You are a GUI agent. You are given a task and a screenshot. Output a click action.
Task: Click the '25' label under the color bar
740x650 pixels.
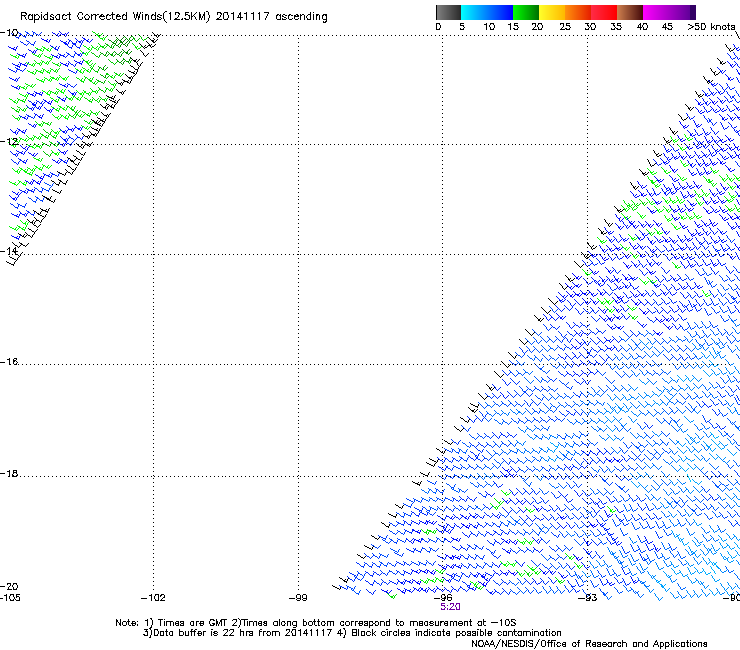coord(565,27)
